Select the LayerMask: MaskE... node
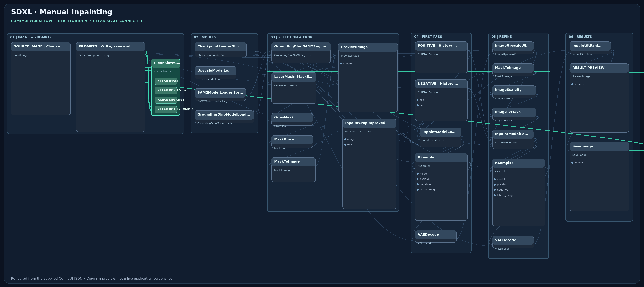The height and width of the screenshot is (287, 644). coord(294,88)
